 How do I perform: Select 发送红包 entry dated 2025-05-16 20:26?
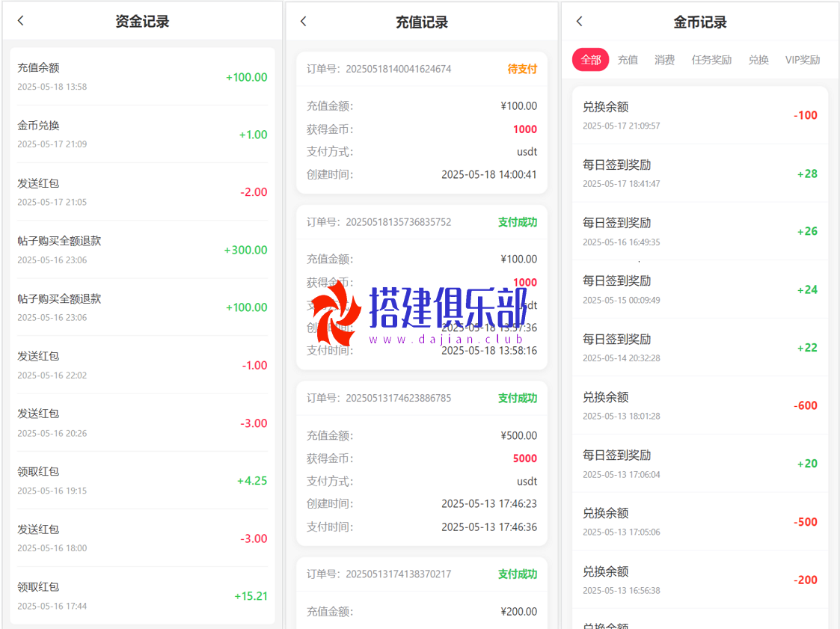(x=143, y=423)
